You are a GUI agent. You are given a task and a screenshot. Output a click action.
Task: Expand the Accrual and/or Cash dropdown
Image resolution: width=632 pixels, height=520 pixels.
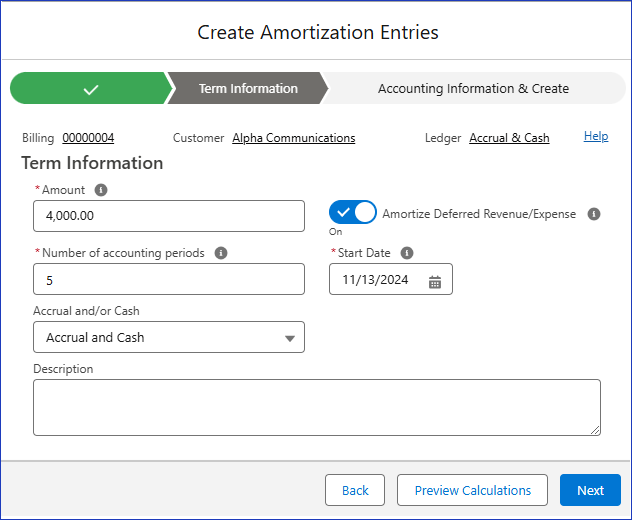(x=169, y=337)
